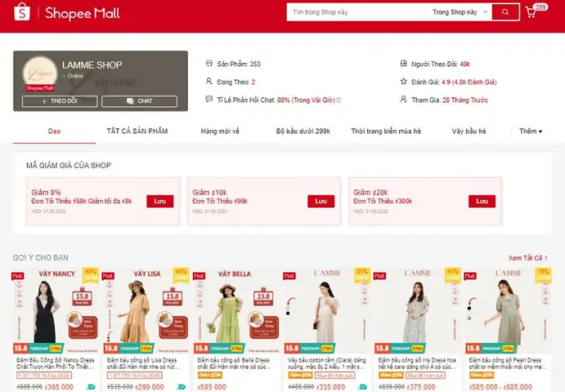565x392 pixels.
Task: Click Xem Tất Cả link
Action: tap(528, 258)
